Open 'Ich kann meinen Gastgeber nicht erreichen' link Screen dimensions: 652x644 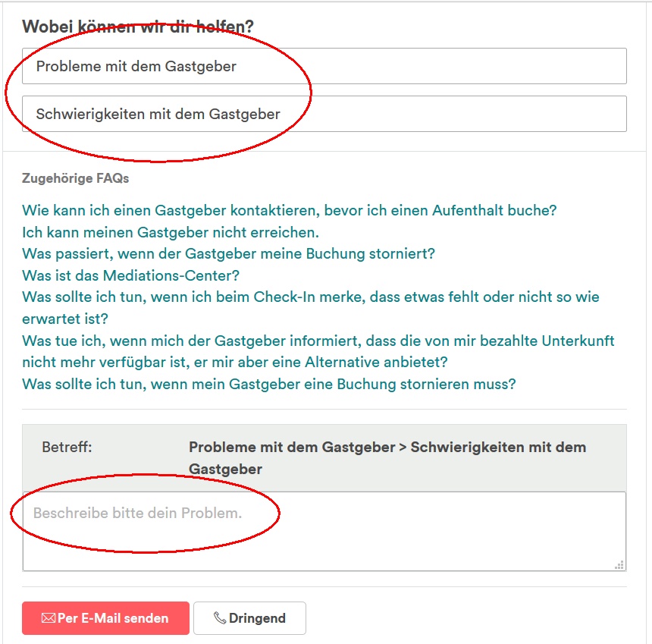pyautogui.click(x=171, y=232)
